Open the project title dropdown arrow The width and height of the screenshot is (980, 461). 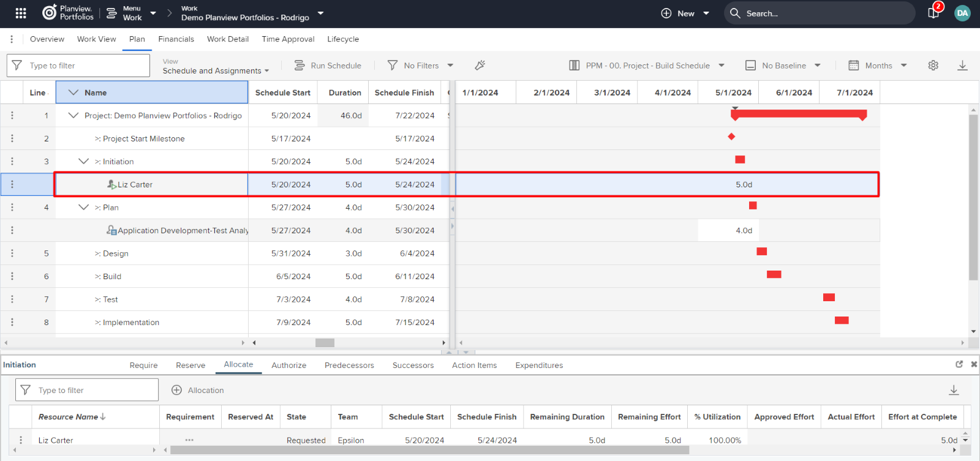point(320,13)
